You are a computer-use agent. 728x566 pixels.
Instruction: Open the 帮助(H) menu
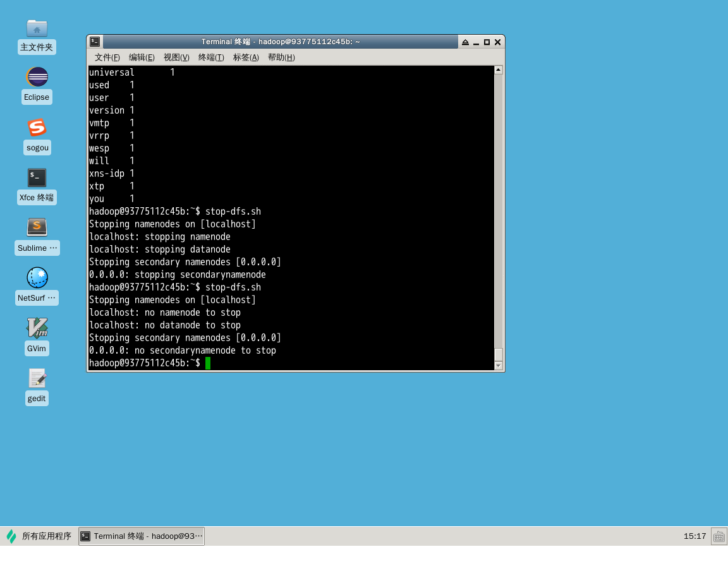[x=281, y=57]
